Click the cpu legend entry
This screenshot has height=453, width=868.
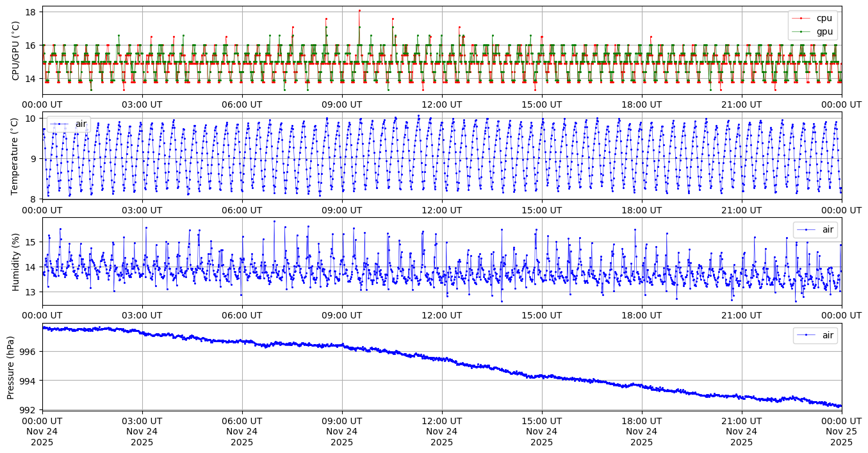click(824, 18)
